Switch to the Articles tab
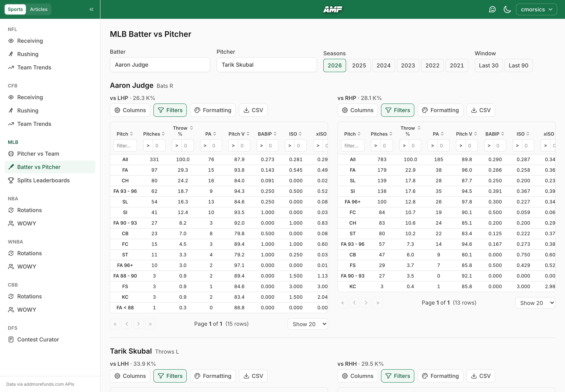 click(x=39, y=9)
